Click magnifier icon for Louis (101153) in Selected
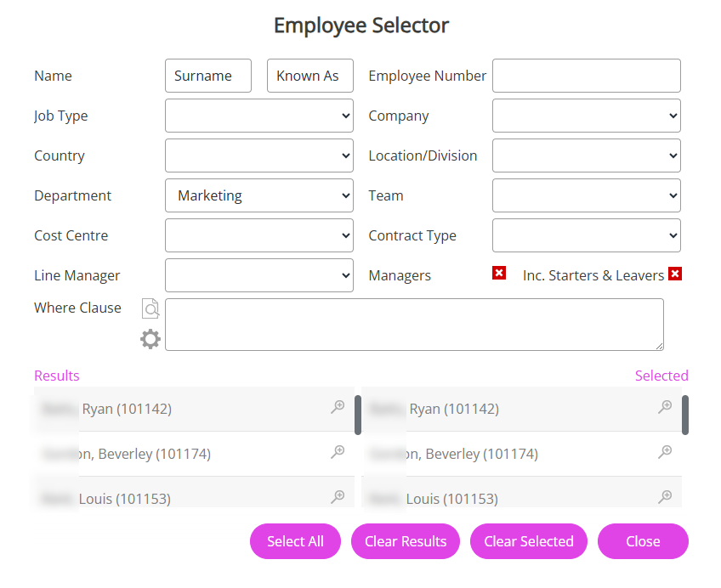721x588 pixels. click(665, 496)
